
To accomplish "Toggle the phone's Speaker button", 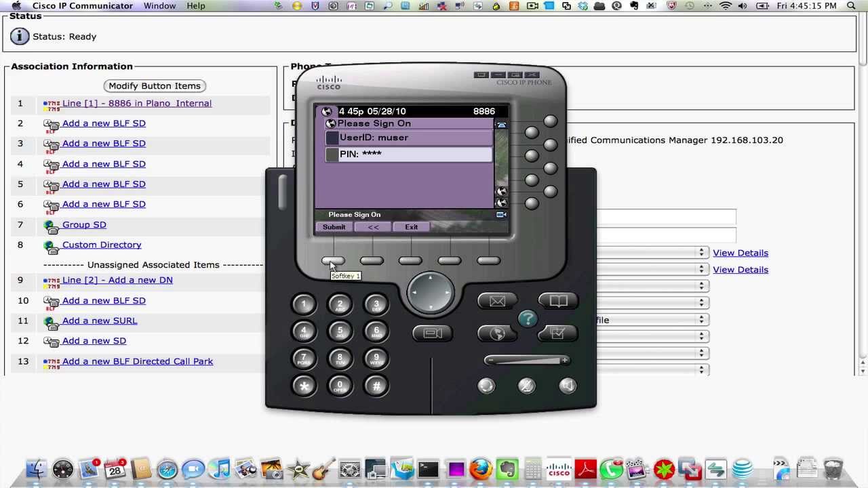I will point(568,386).
